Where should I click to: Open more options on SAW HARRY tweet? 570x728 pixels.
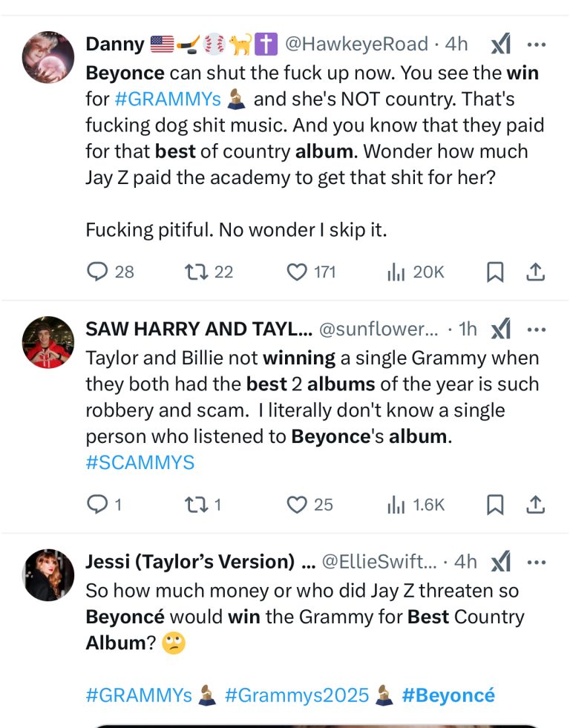pyautogui.click(x=535, y=329)
